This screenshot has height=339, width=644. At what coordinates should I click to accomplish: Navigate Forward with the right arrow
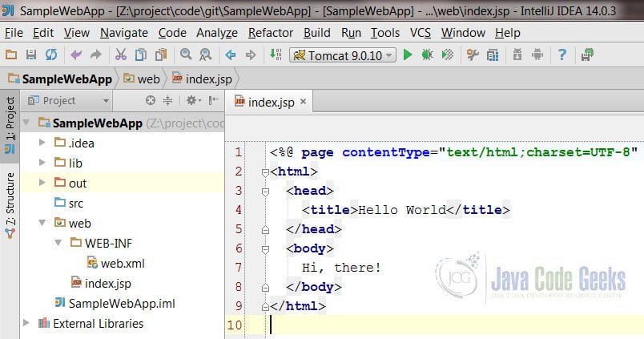coord(251,54)
